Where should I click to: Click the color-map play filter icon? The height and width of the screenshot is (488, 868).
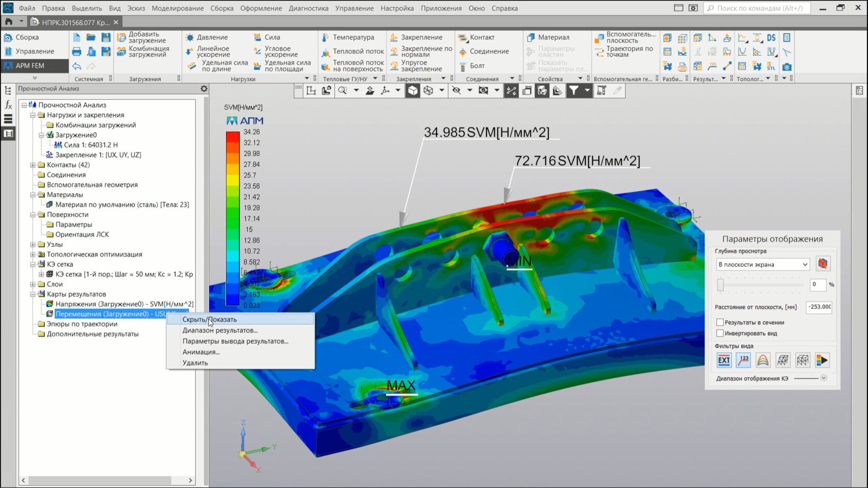coord(822,360)
